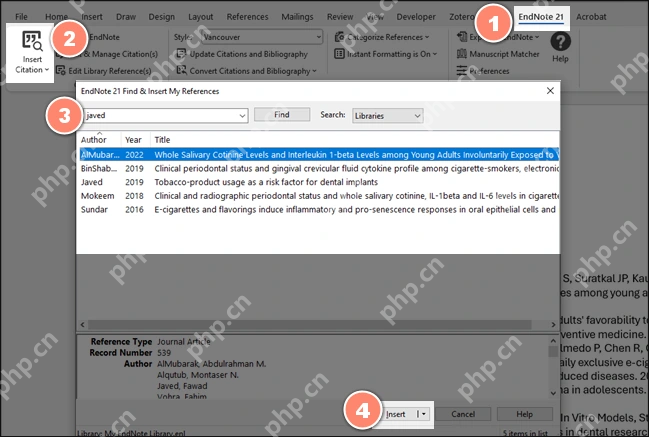
Task: Open the Acrobat tab
Action: 591,17
